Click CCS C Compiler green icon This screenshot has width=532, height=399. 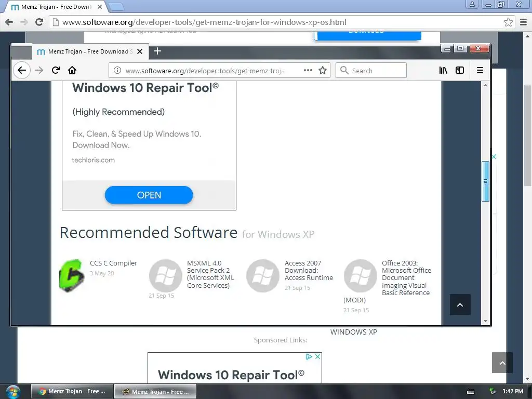pos(72,275)
